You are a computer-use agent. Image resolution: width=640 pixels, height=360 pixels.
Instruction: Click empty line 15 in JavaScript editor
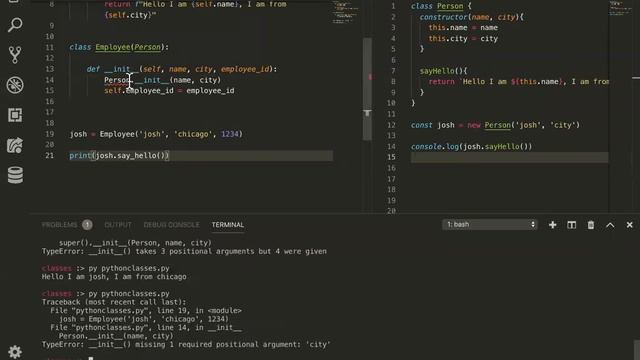pos(509,157)
